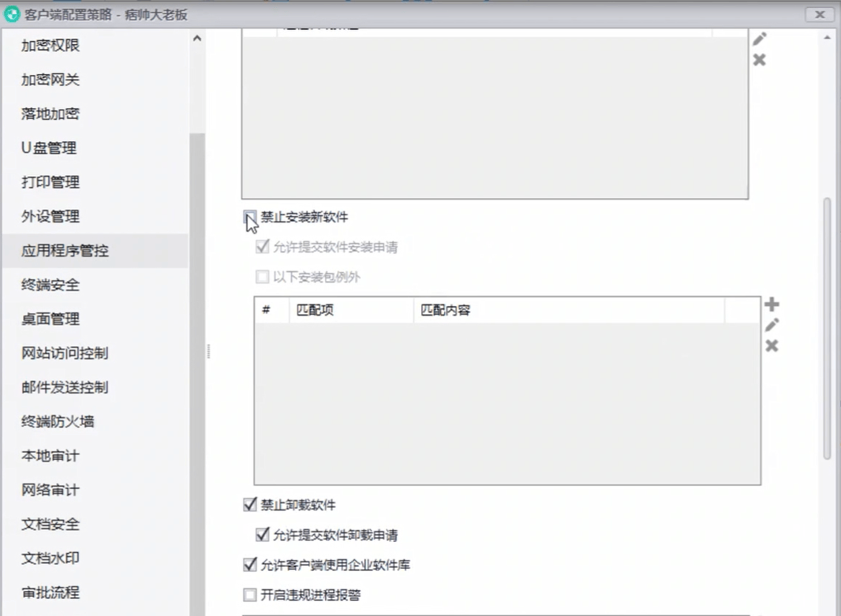Screen dimensions: 841x616
Task: Click the green app icon in the title bar
Action: 12,15
